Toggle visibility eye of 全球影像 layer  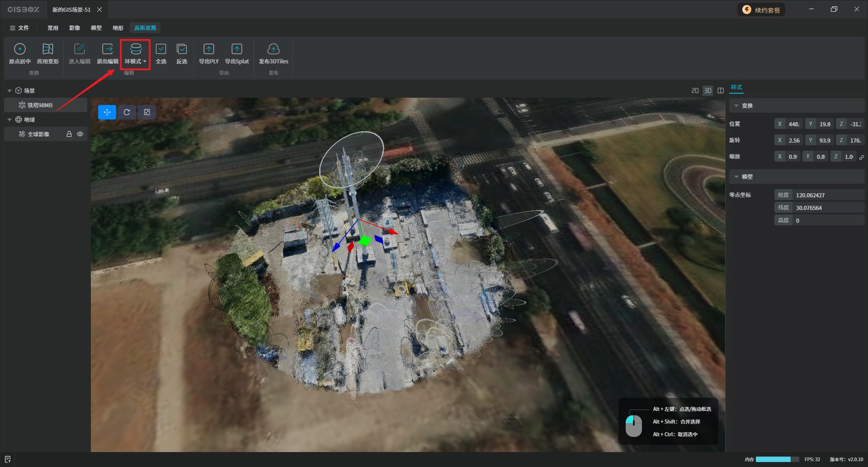tap(80, 134)
